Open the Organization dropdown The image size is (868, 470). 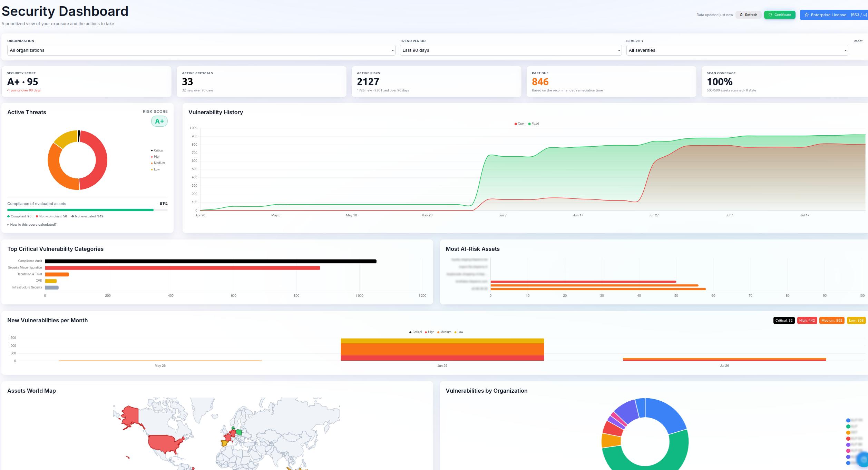[x=201, y=50]
